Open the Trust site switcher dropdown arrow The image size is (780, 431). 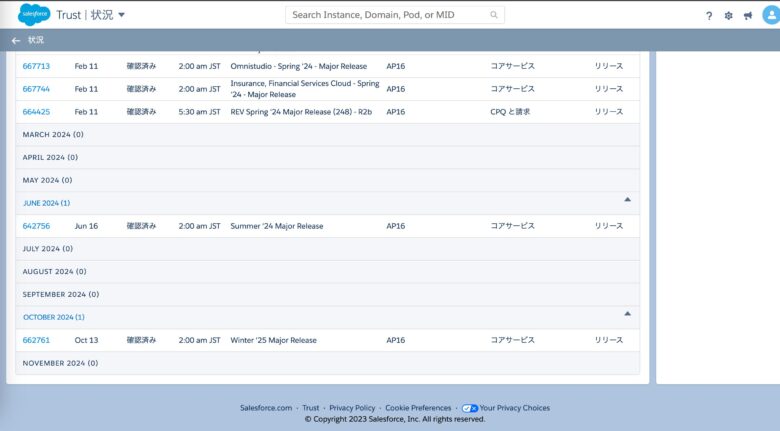[x=121, y=15]
